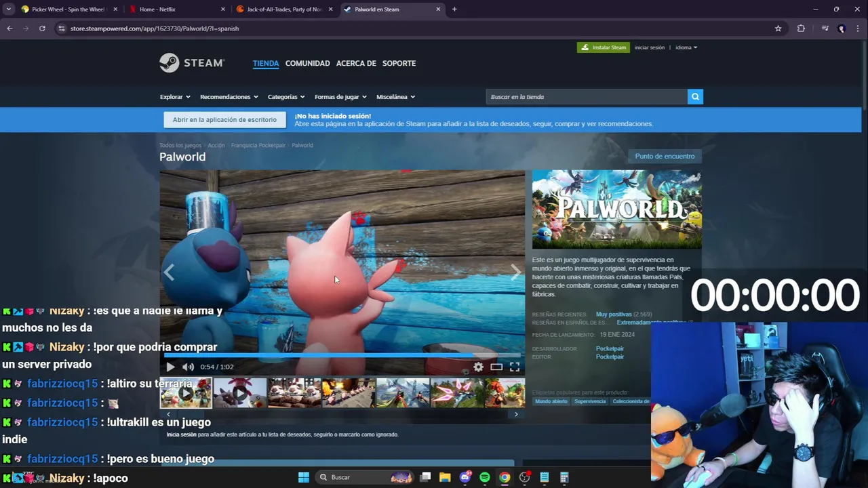This screenshot has width=868, height=488.
Task: Expand the Miscelánea dropdown
Action: pos(395,97)
